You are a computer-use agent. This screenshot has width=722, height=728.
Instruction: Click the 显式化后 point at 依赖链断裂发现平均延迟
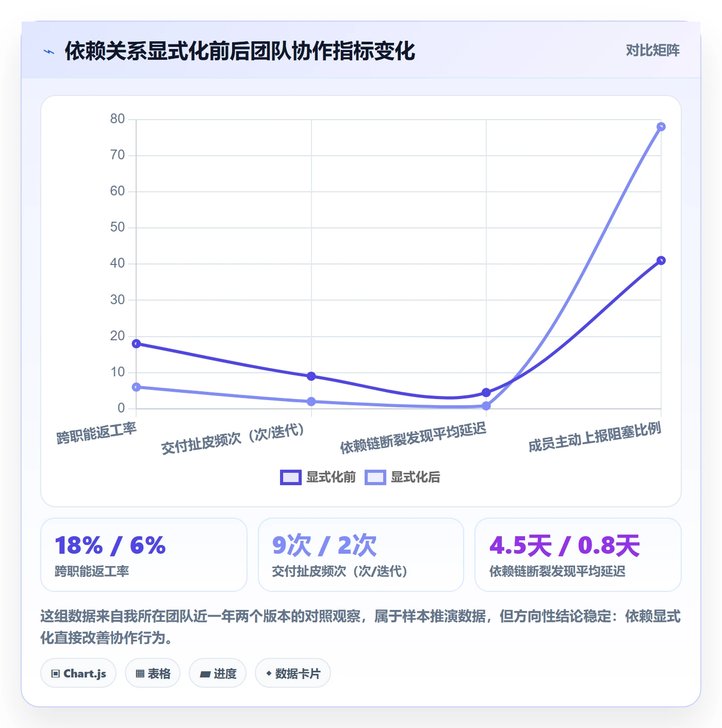(x=486, y=406)
